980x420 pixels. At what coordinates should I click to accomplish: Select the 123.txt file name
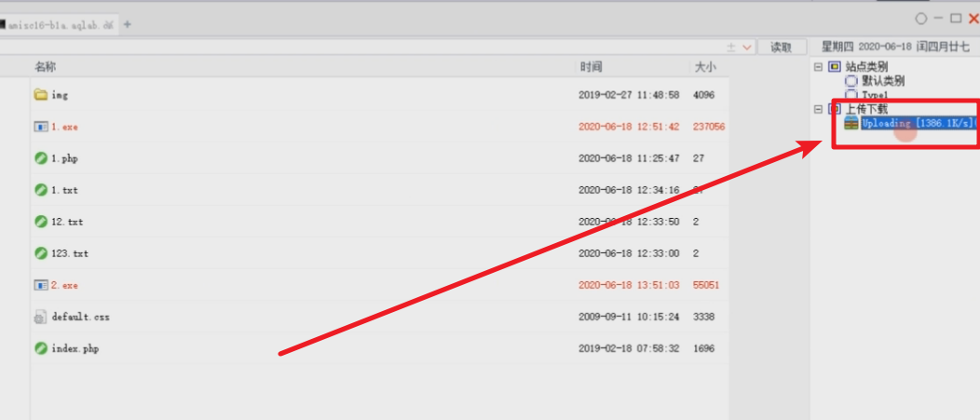coord(70,253)
